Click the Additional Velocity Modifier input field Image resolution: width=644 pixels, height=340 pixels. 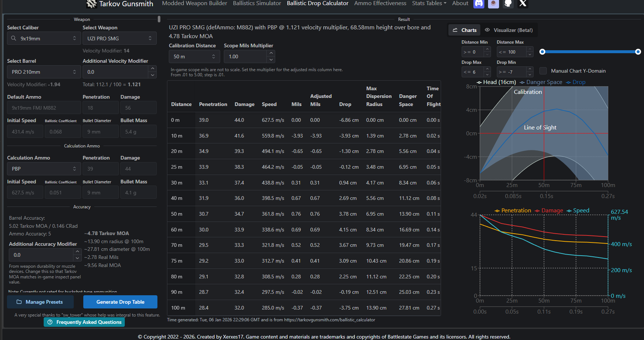coord(116,72)
